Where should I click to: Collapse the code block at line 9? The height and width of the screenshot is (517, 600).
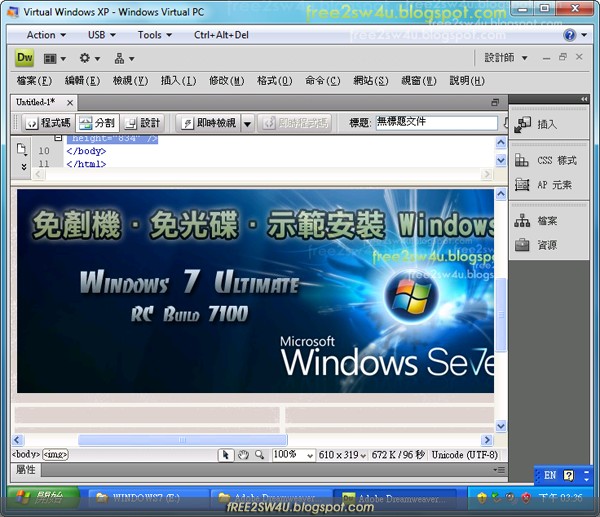click(58, 138)
